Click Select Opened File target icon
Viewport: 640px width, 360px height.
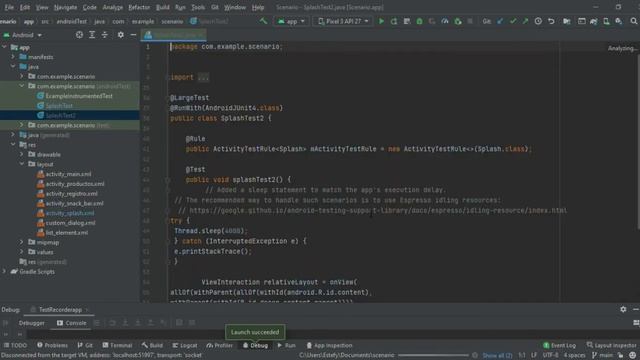79,35
